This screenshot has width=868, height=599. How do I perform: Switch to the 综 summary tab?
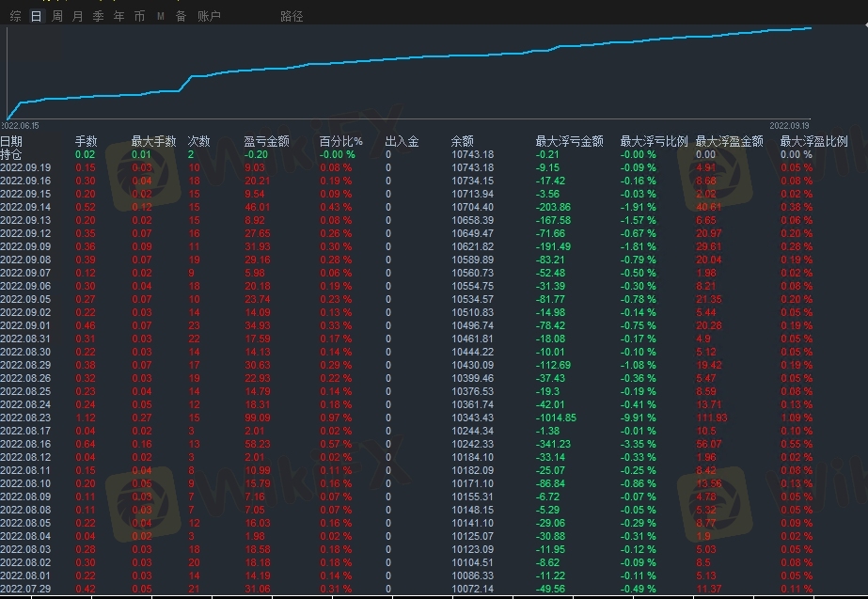pos(15,16)
